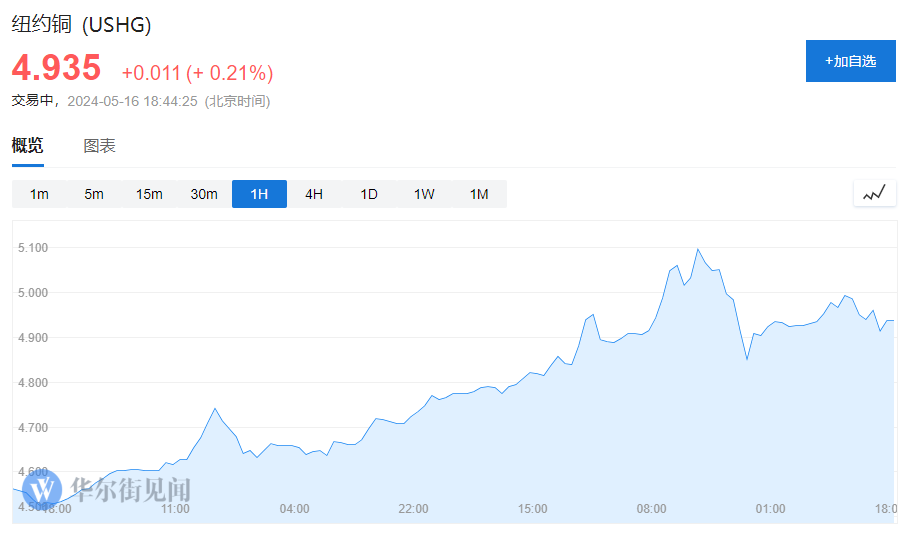The image size is (909, 534).
Task: Choose the 4H timeframe
Action: (x=314, y=194)
